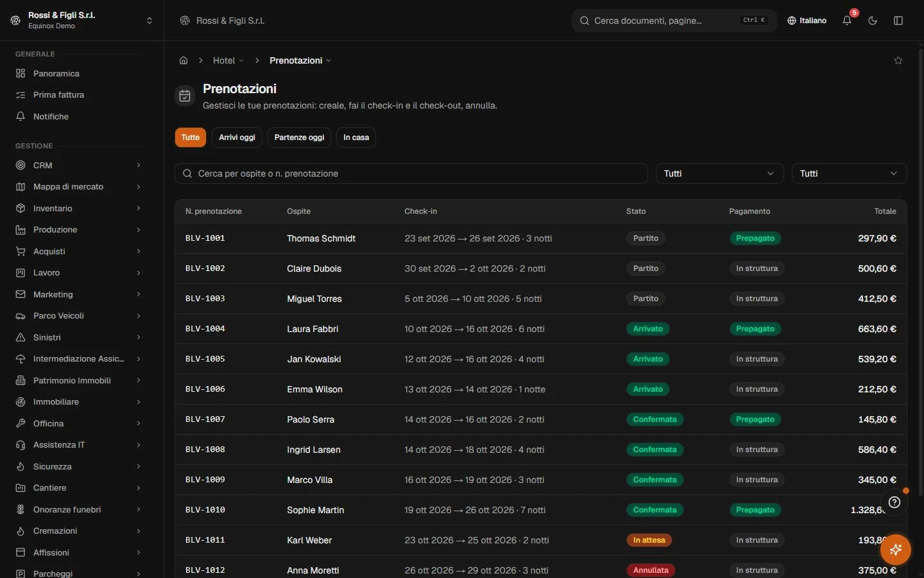Screen dimensions: 924x578
Task: Open the help question mark button
Action: tap(894, 502)
